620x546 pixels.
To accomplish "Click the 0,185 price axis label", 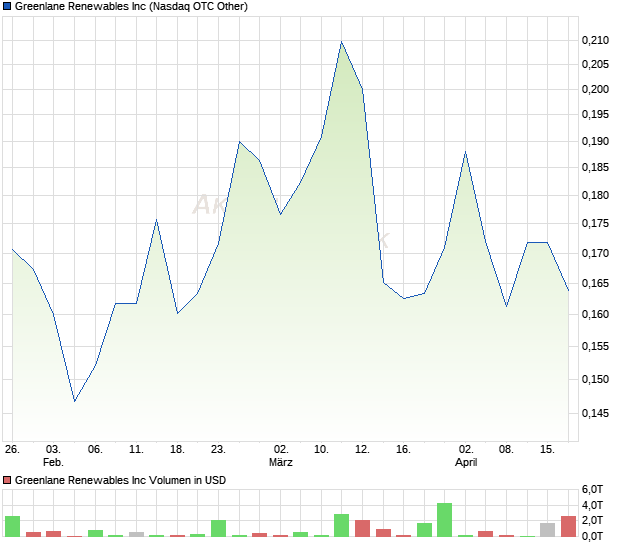I will coord(595,167).
